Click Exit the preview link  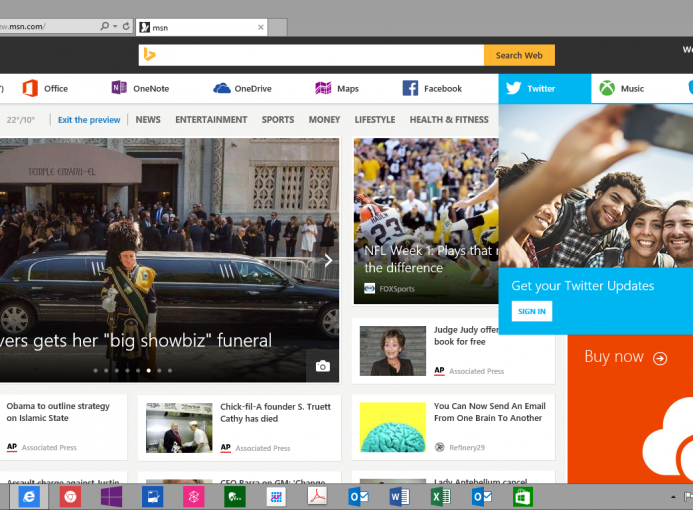pyautogui.click(x=89, y=120)
